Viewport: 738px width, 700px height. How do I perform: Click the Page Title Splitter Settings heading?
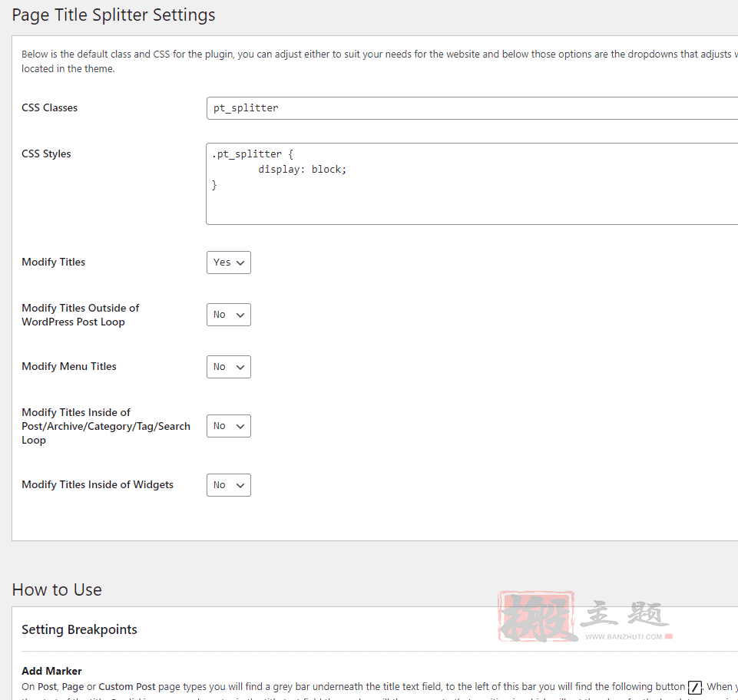114,15
